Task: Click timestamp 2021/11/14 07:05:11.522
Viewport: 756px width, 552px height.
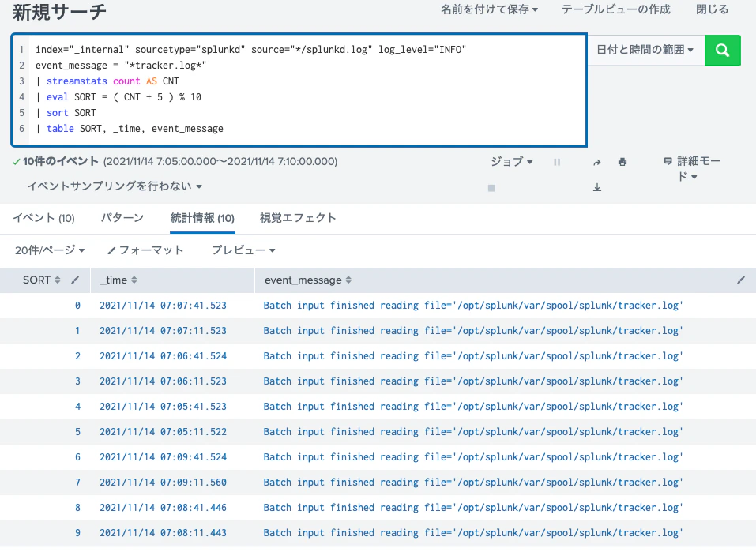Action: click(163, 432)
